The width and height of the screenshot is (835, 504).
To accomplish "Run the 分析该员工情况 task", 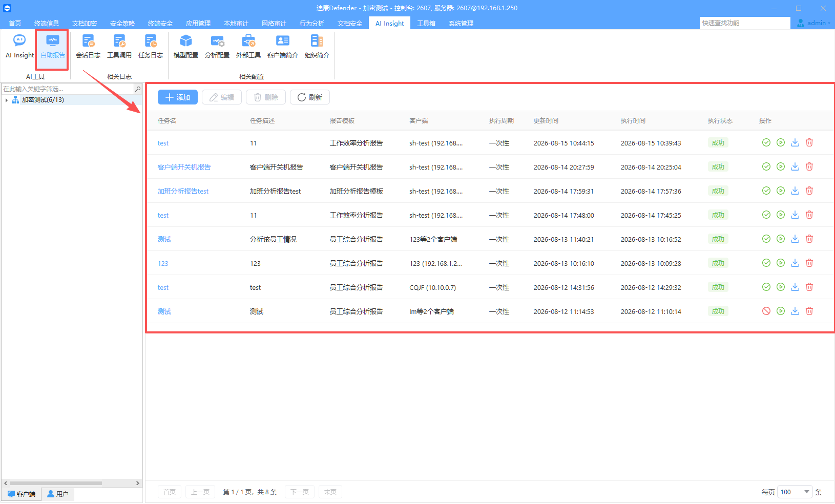I will [x=781, y=239].
